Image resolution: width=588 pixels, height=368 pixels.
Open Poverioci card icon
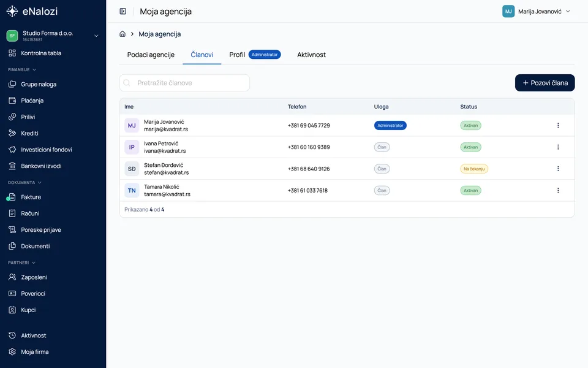tap(12, 293)
